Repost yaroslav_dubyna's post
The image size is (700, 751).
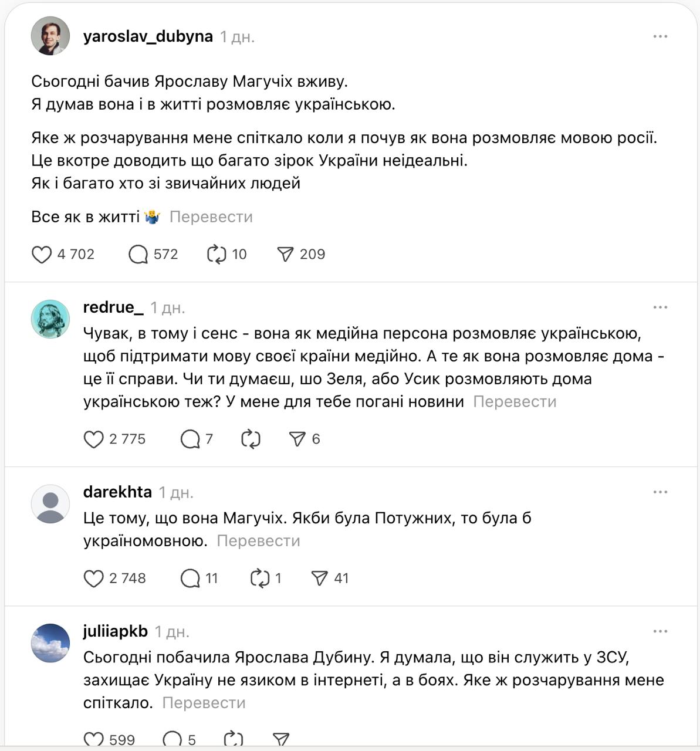coord(217,255)
